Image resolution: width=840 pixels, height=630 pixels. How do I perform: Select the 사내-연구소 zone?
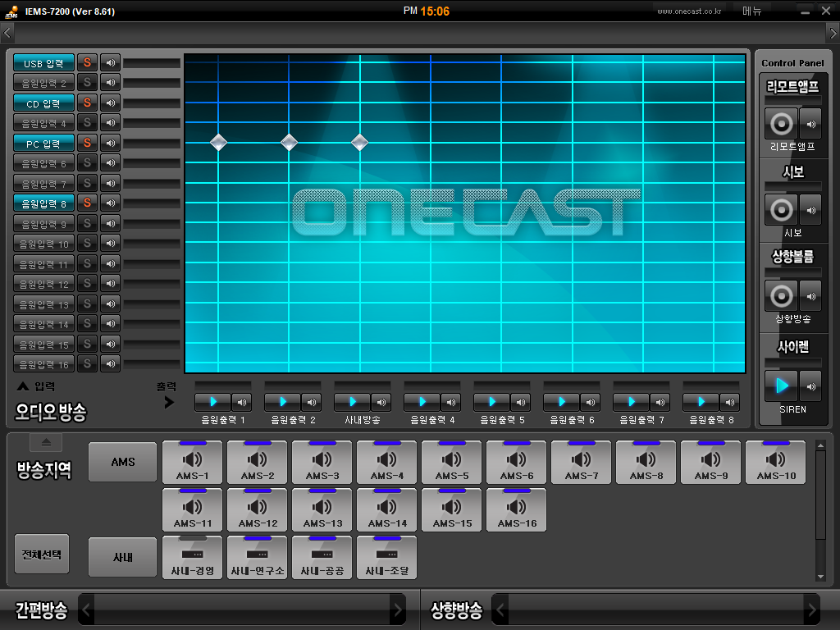[x=257, y=558]
